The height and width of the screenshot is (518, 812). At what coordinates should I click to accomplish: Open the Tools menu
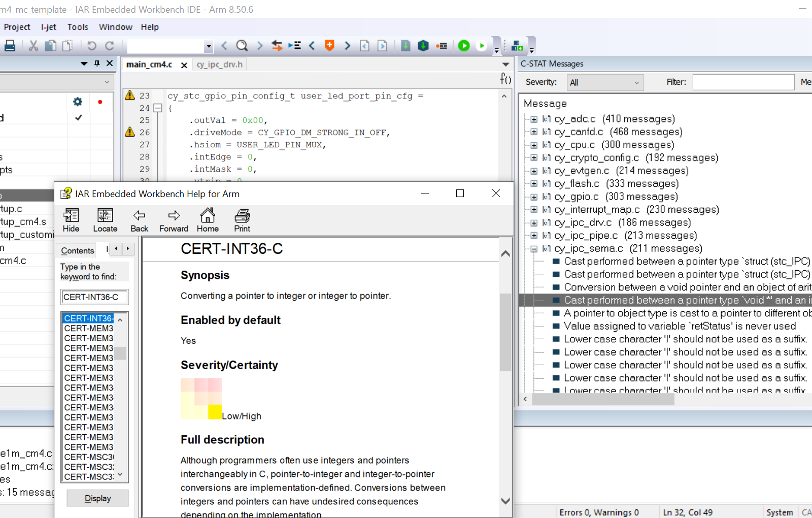click(78, 27)
